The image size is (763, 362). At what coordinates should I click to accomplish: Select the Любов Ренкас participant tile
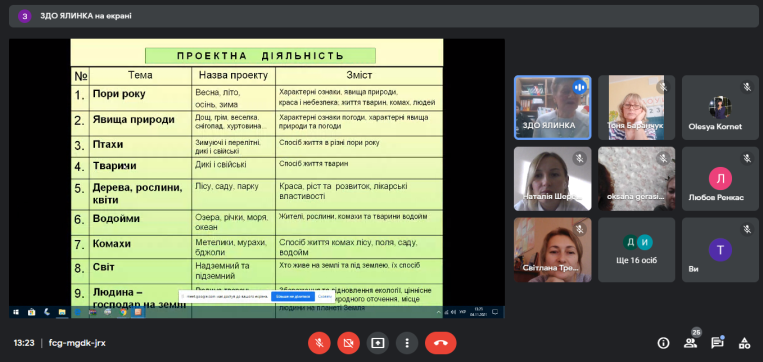coord(720,179)
